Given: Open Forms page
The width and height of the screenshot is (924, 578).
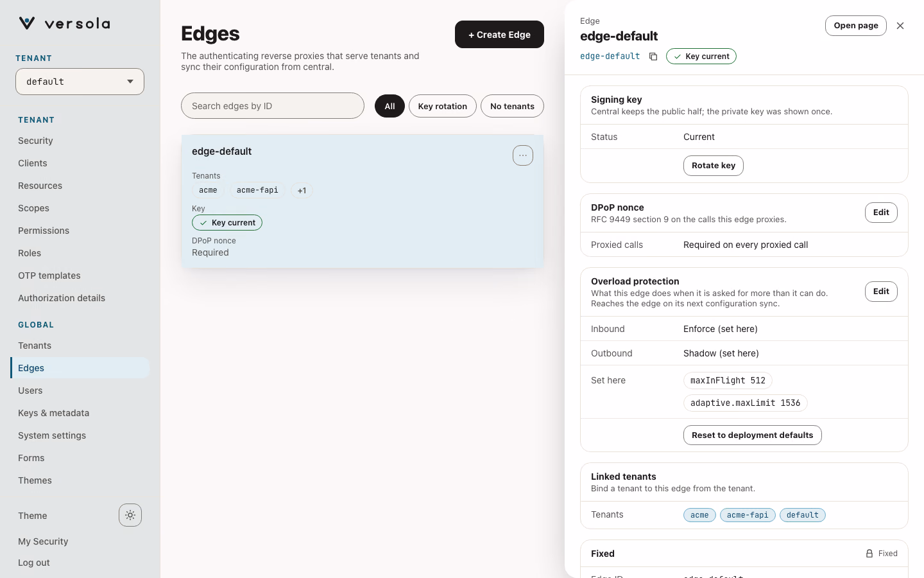Looking at the screenshot, I should coord(80,458).
